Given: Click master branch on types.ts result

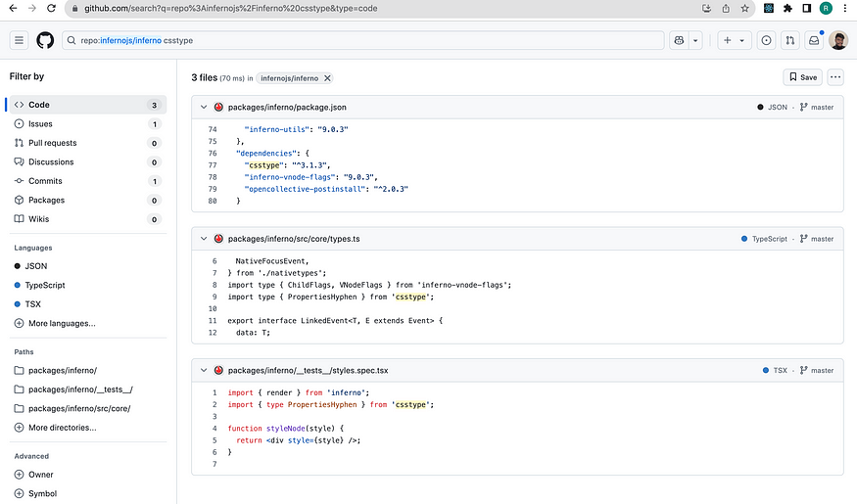Looking at the screenshot, I should point(817,239).
